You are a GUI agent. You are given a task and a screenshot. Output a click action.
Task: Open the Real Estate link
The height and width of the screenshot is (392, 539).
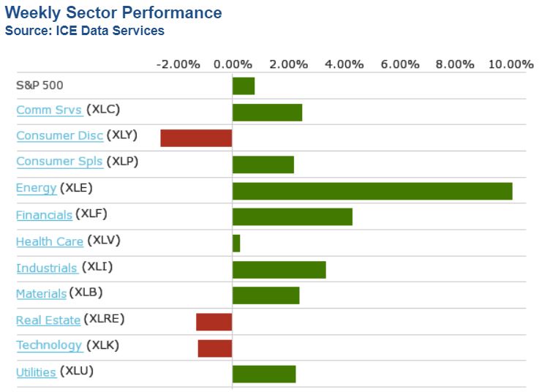pos(48,320)
